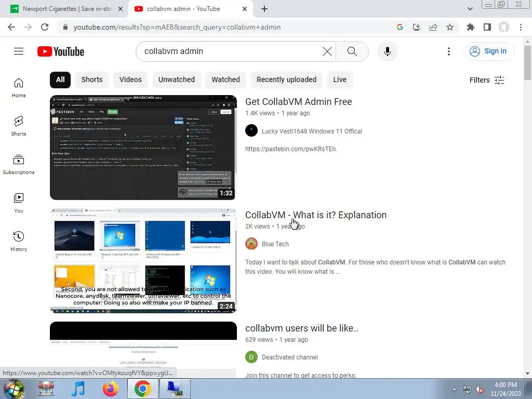Viewport: 532px width, 399px height.
Task: Switch to Newport Cigarettes tab
Action: point(66,9)
